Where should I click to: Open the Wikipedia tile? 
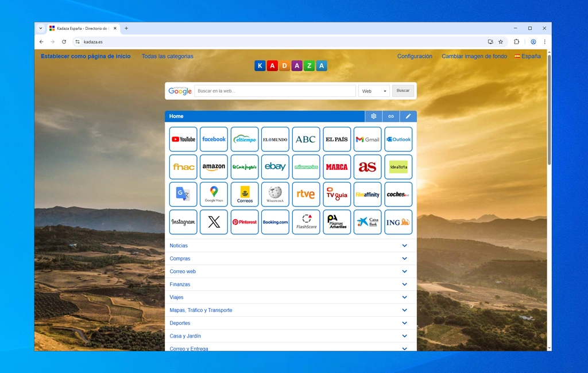pyautogui.click(x=275, y=194)
